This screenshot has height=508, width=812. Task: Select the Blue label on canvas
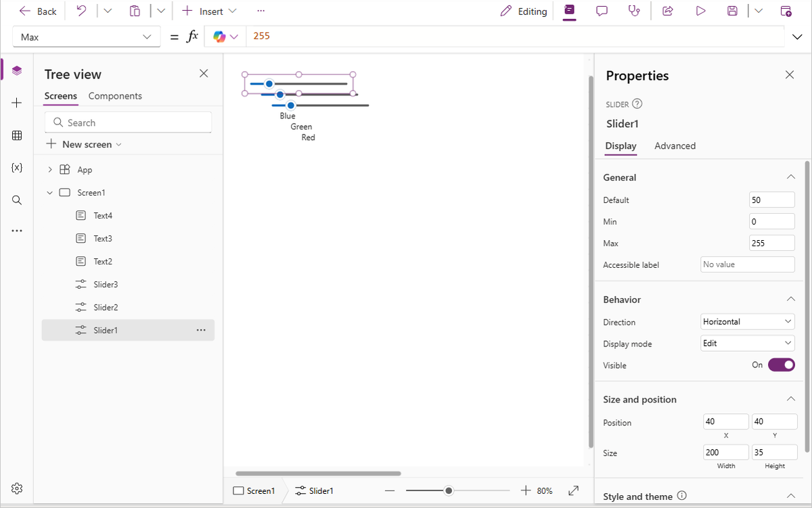pyautogui.click(x=288, y=116)
